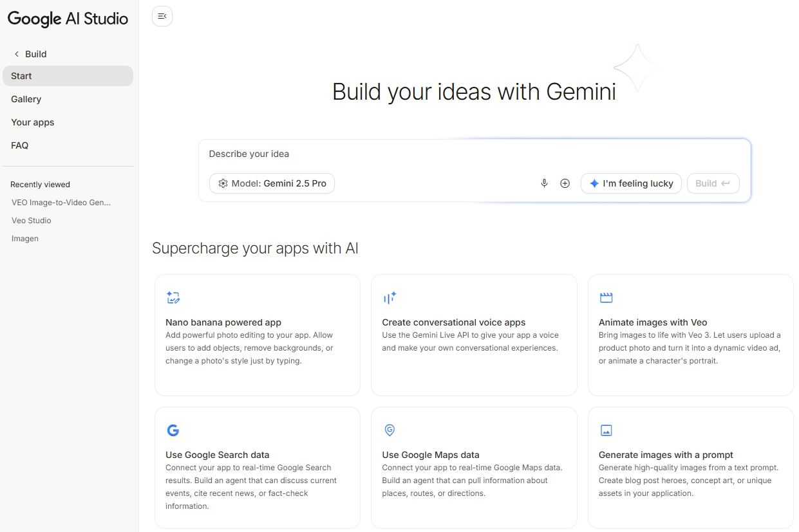Select the Animate images with Veo card

pyautogui.click(x=691, y=335)
